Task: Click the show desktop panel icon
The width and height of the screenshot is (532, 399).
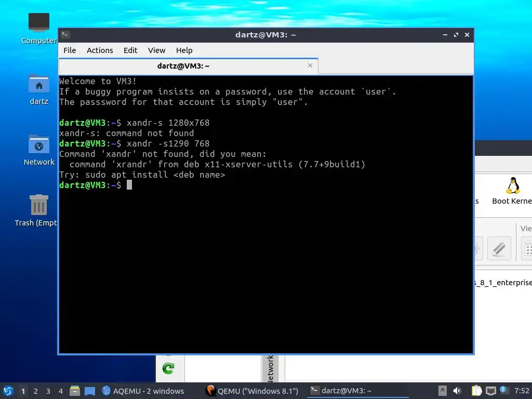Action: point(90,391)
